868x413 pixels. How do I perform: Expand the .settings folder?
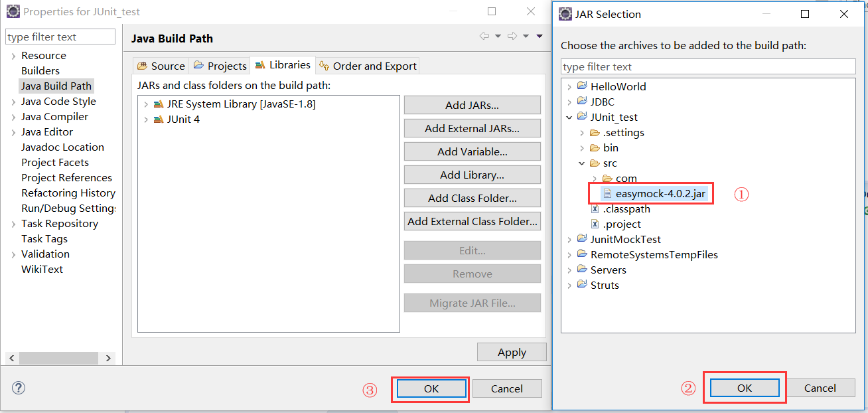(x=582, y=133)
